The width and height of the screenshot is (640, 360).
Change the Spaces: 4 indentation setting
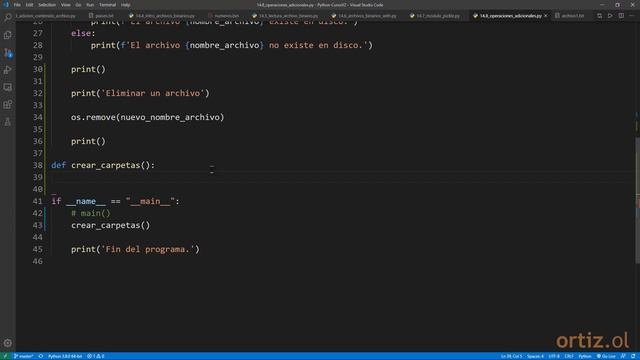coord(535,356)
